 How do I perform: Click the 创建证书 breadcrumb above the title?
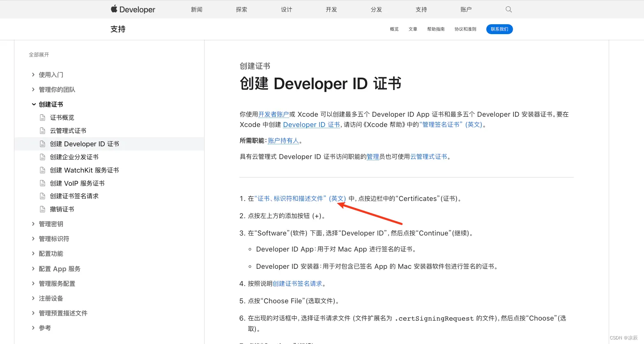[x=255, y=66]
